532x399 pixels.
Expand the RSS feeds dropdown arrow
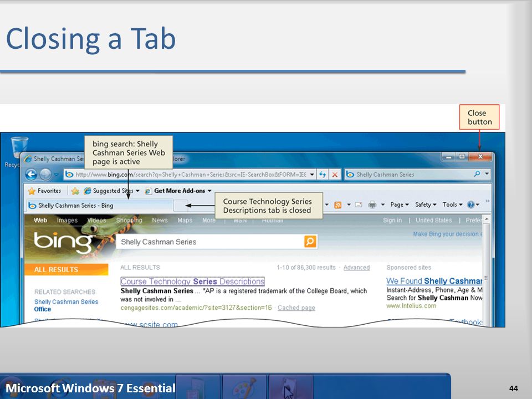(349, 204)
